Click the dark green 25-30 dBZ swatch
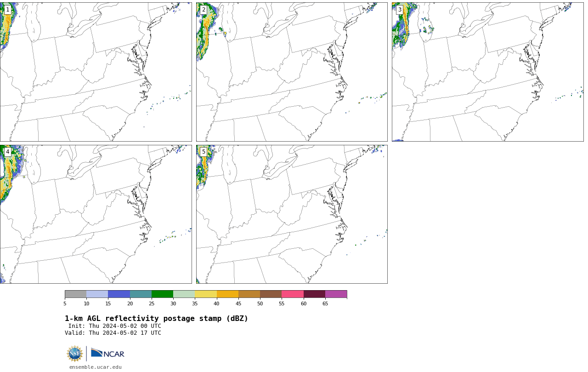 162,294
